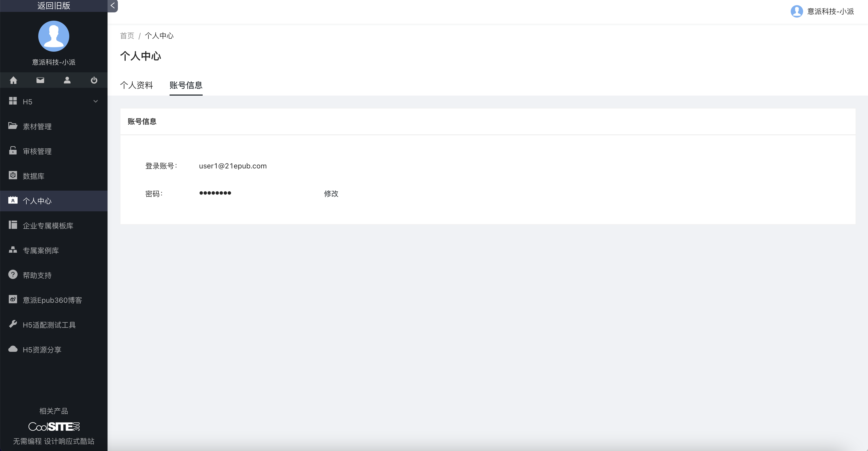Click the H5资源分享 cloud icon
Viewport: 868px width, 451px height.
pyautogui.click(x=13, y=349)
